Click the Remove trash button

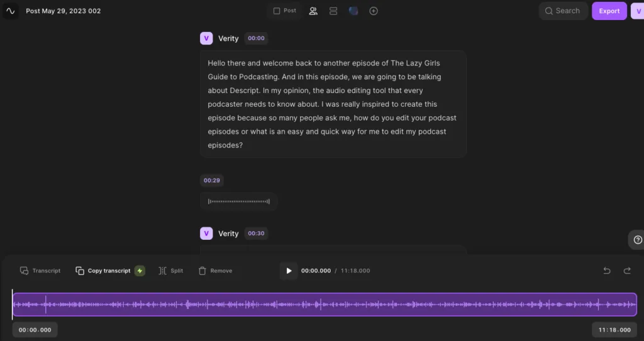coord(215,271)
